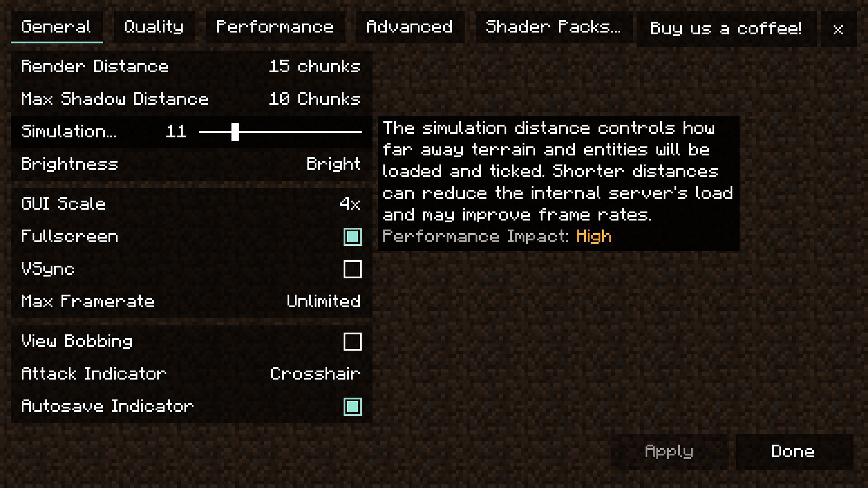Toggle the Autosave Indicator checkbox
The width and height of the screenshot is (868, 488).
coord(352,406)
